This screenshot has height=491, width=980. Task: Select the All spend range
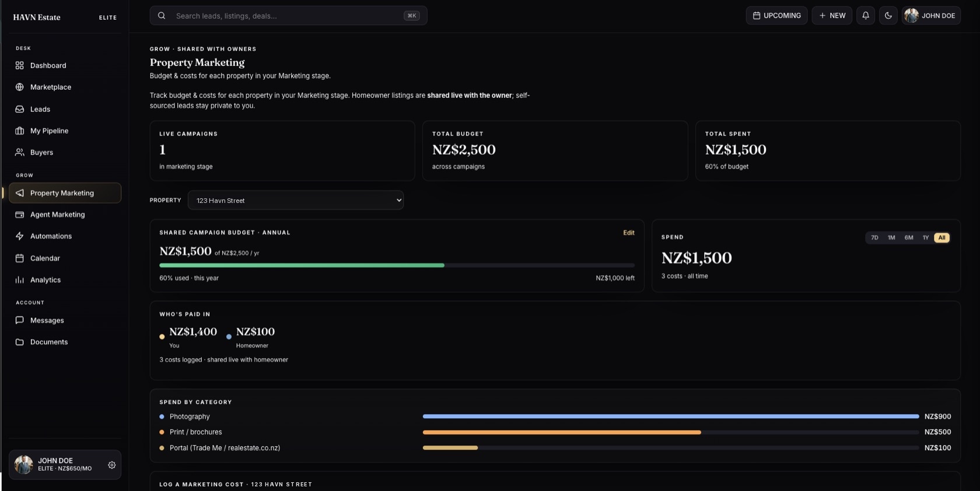point(942,238)
